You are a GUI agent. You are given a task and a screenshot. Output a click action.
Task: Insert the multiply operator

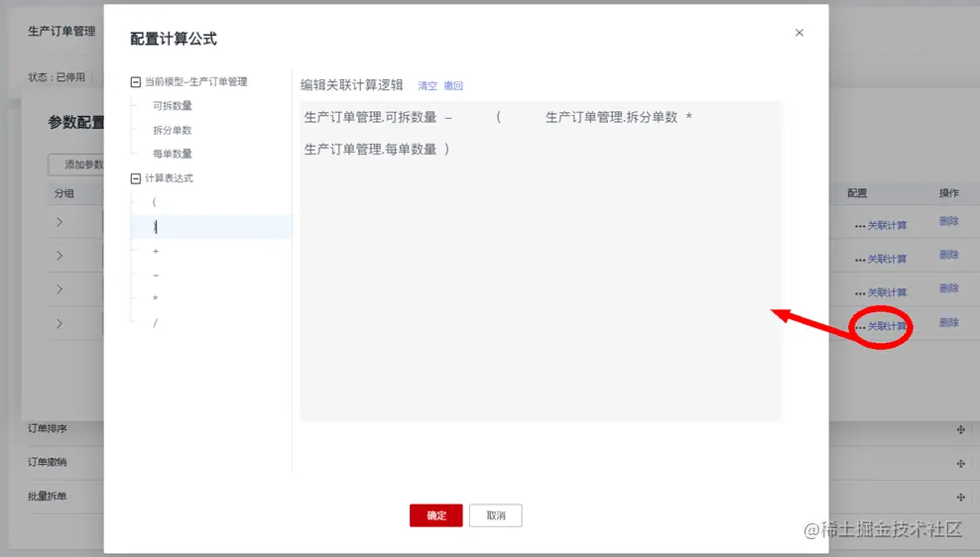(155, 298)
